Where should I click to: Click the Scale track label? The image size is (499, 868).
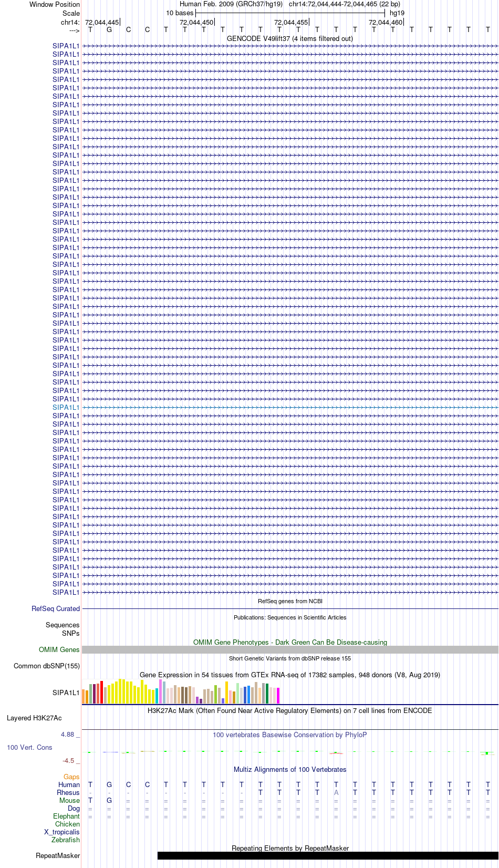(71, 13)
